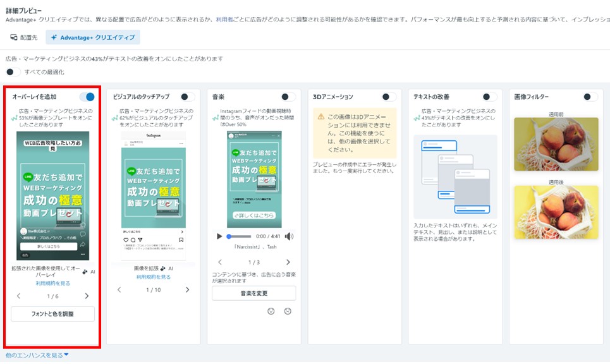Viewport: 610px width, 364px height.
Task: Enable テキストの改善 toggle
Action: click(489, 97)
